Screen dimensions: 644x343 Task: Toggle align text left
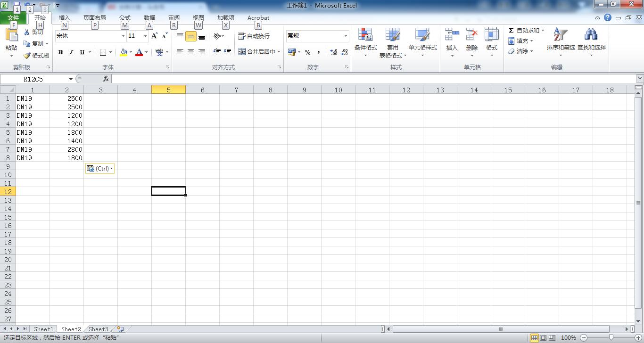coord(180,52)
